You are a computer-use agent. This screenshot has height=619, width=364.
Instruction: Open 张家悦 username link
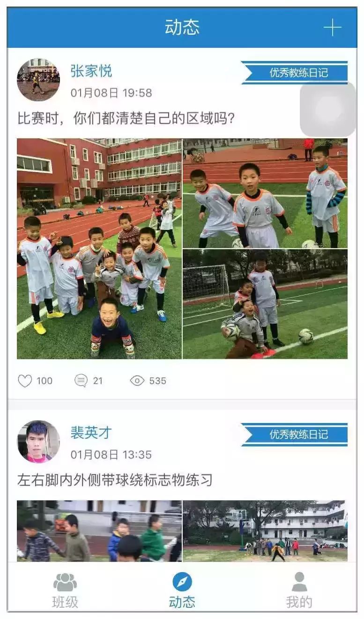click(x=91, y=71)
